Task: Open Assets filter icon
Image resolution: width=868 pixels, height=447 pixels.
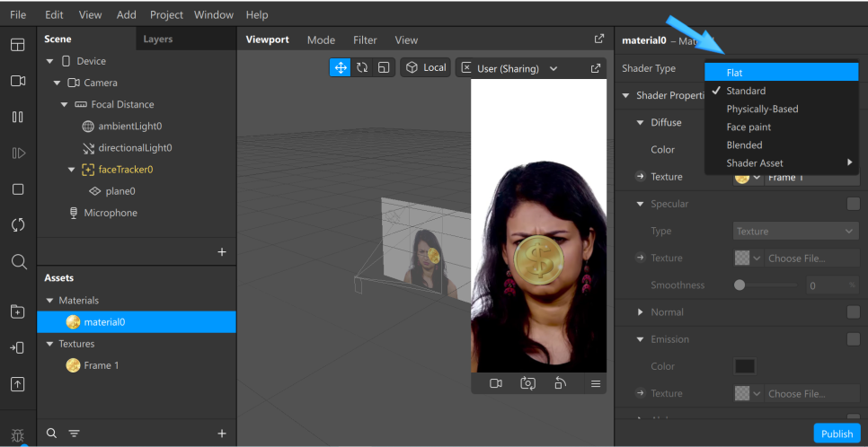Action: pyautogui.click(x=75, y=434)
